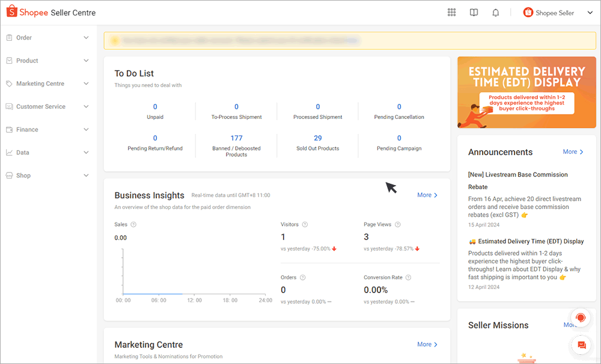Open the 29 Sold Out Products count

[318, 138]
